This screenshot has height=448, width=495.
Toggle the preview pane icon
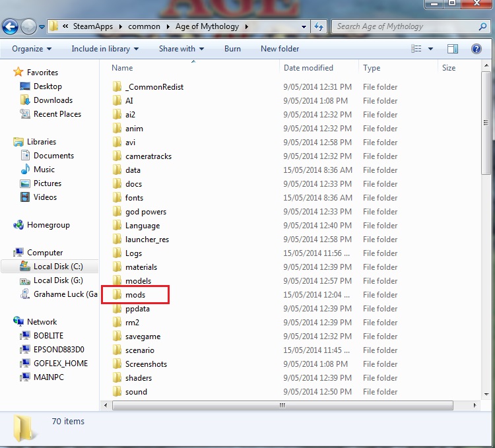[452, 49]
